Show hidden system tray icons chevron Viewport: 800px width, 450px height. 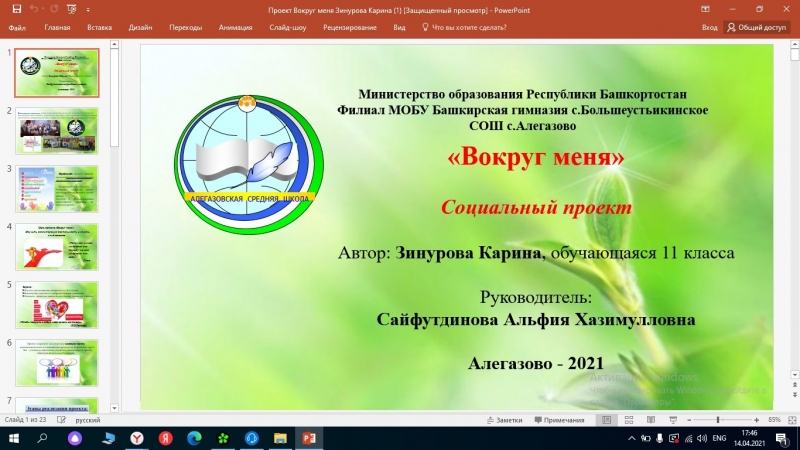(x=632, y=438)
